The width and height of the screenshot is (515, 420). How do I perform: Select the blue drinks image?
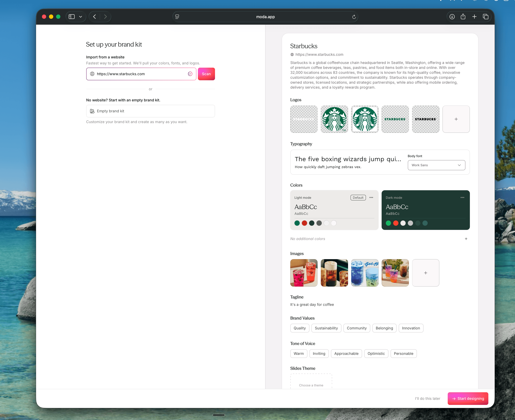point(365,273)
